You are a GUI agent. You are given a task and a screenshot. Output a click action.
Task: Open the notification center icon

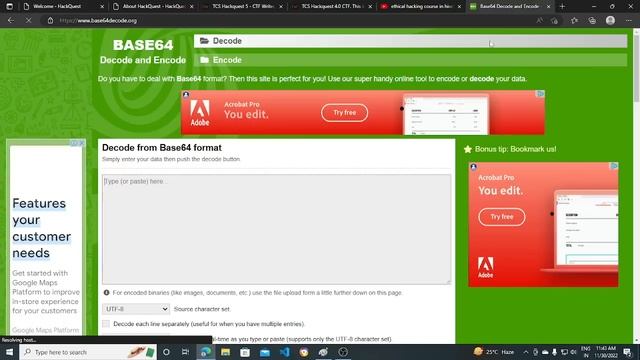tap(627, 352)
